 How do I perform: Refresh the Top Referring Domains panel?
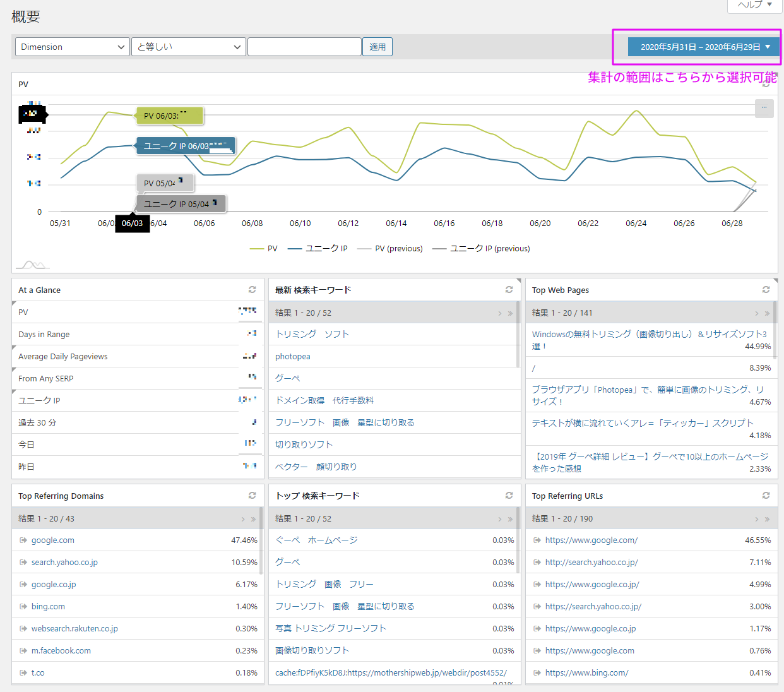point(252,496)
